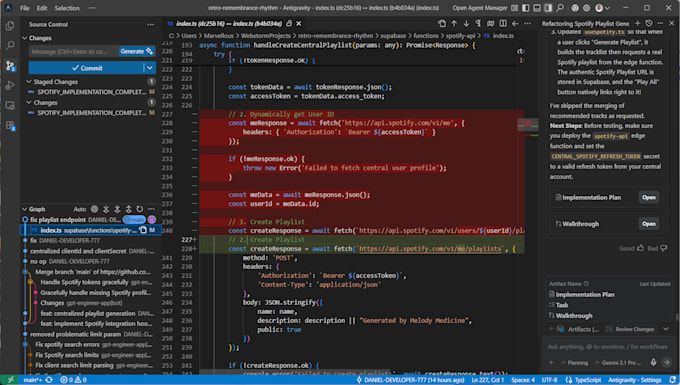Click the Commit button
Viewport: 680px width, 385px height.
(x=86, y=68)
